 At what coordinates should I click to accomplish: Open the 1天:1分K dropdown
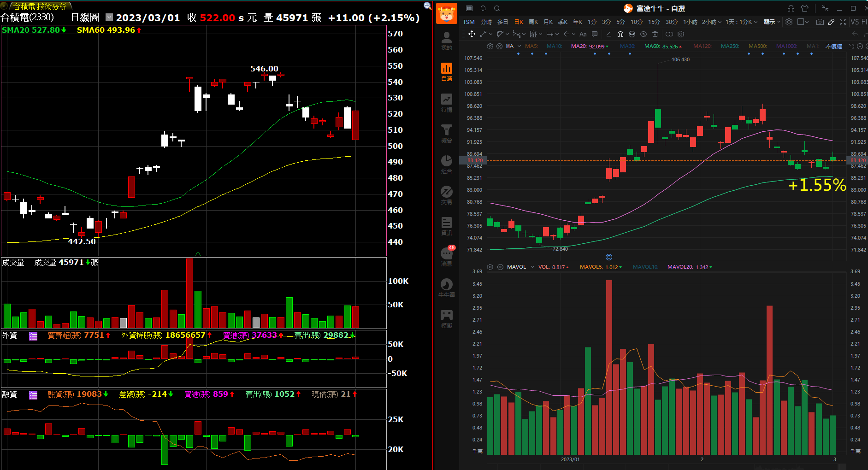click(x=741, y=22)
